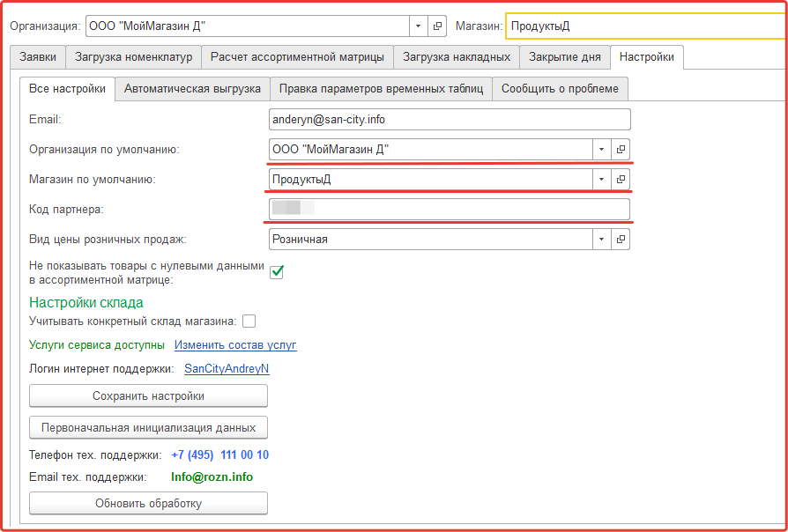
Task: Toggle hiding goods with zero data checkbox
Action: [277, 272]
